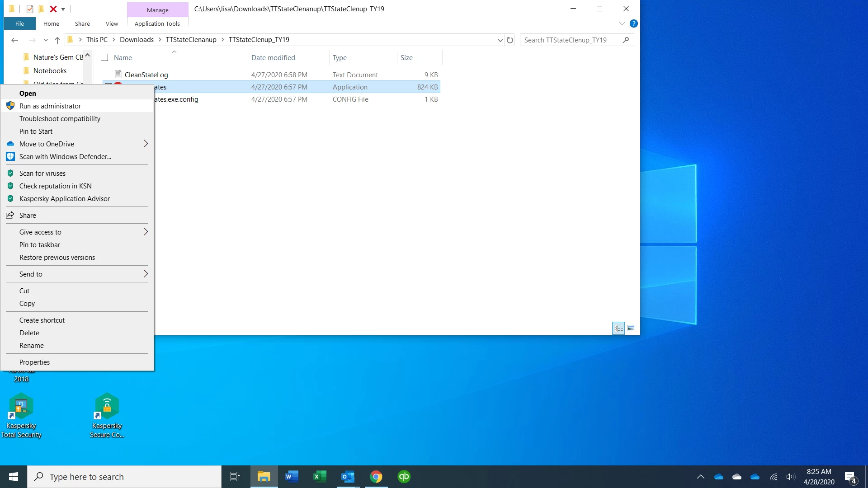Click the Properties checkmark icon in quick access toolbar
This screenshot has width=868, height=488.
(30, 9)
